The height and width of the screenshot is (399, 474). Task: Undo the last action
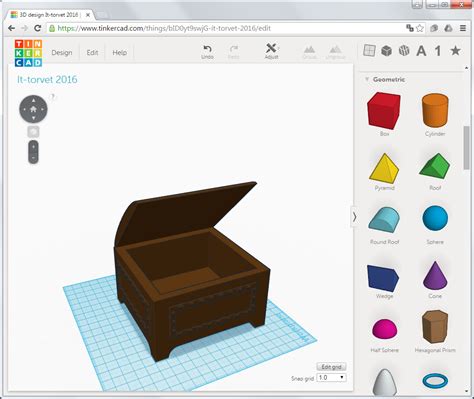tap(207, 52)
